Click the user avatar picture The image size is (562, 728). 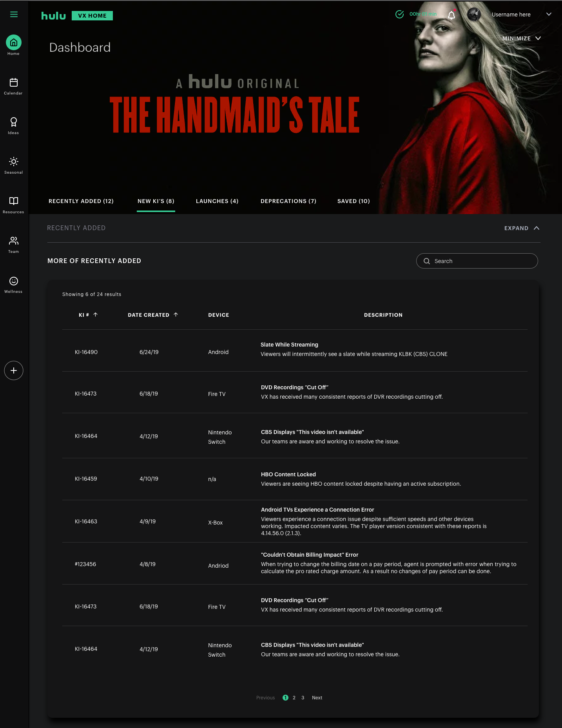(474, 15)
